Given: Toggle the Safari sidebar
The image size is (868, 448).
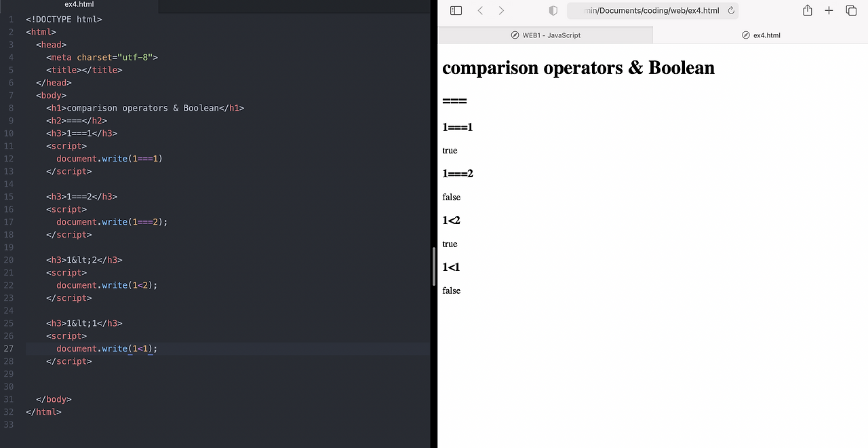Looking at the screenshot, I should (456, 10).
